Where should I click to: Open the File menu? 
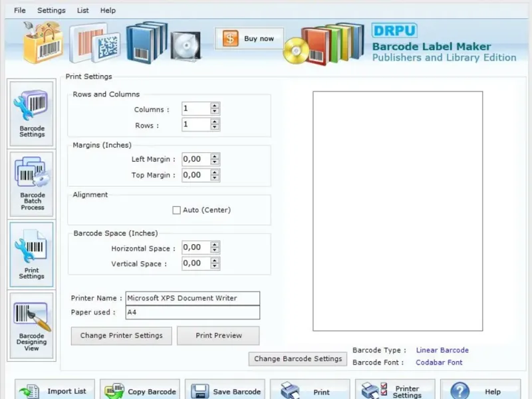[x=20, y=11]
